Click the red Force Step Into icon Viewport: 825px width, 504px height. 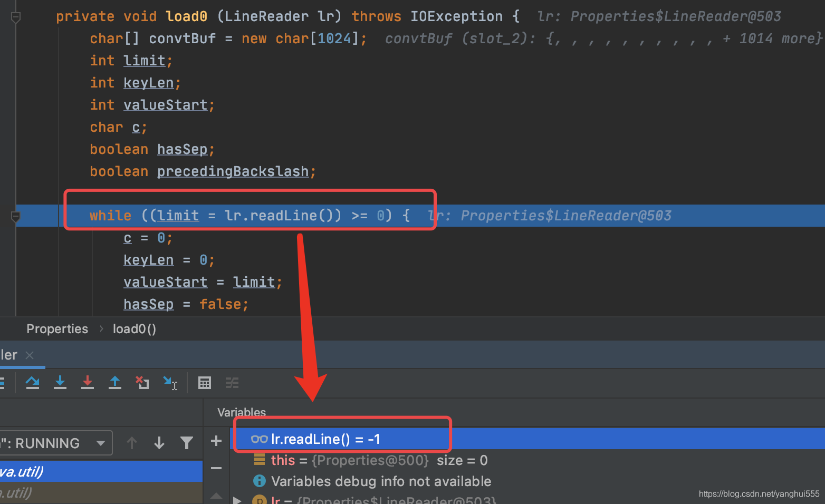pyautogui.click(x=88, y=383)
